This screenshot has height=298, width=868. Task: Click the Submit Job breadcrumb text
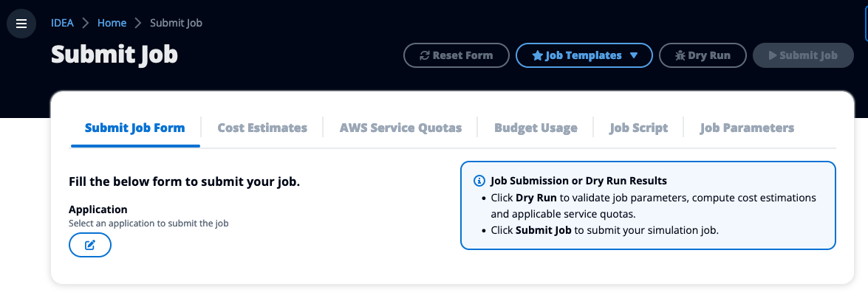[176, 23]
